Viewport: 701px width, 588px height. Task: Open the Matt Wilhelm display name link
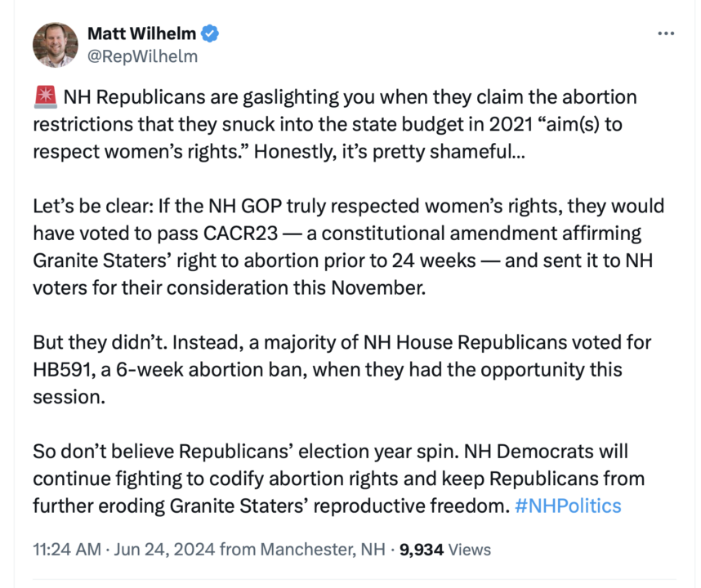pyautogui.click(x=142, y=33)
